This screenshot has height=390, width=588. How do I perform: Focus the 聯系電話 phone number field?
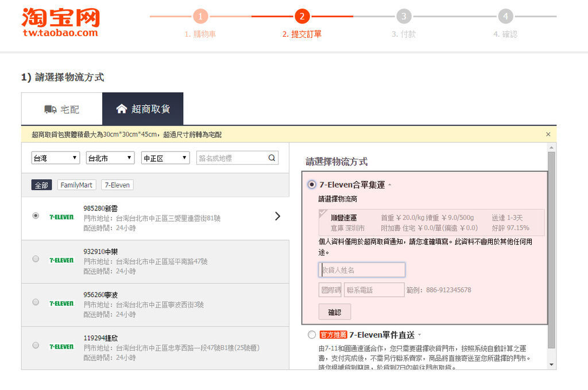tap(374, 290)
